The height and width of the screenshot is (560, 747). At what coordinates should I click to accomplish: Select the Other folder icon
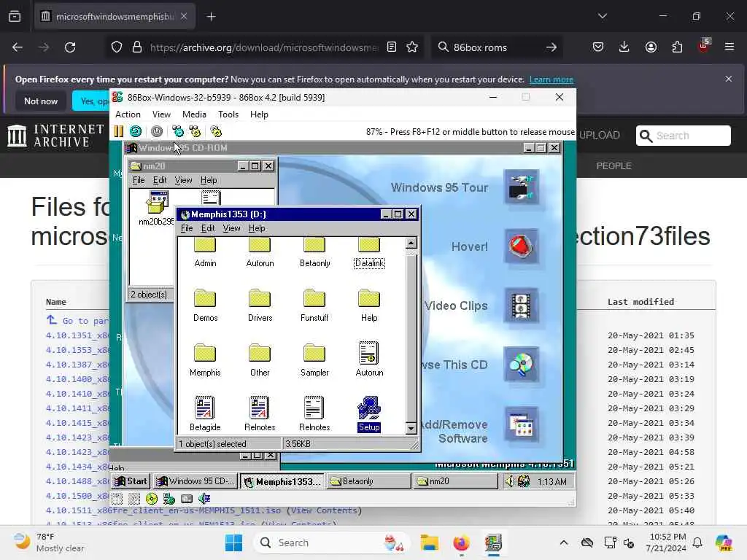(260, 360)
